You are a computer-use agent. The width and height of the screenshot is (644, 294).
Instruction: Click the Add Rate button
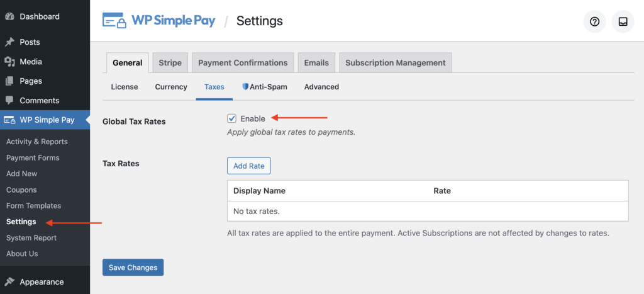(x=249, y=166)
